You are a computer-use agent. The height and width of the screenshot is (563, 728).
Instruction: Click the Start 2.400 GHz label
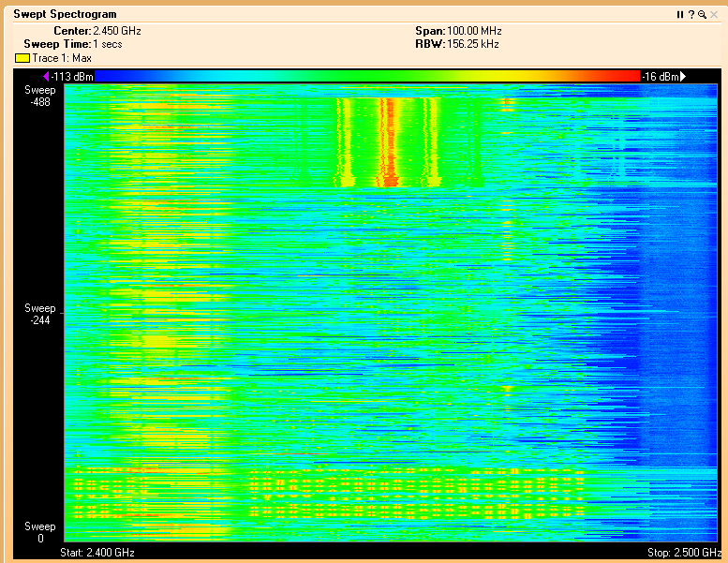[x=97, y=553]
